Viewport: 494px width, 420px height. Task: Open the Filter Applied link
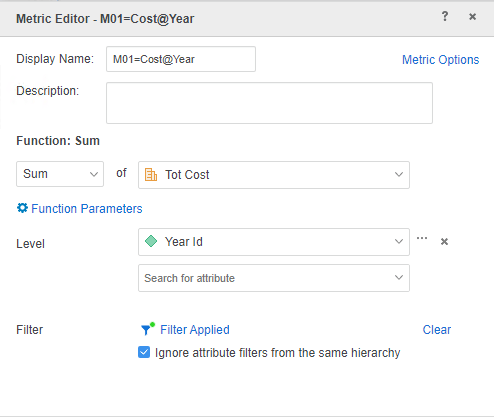(195, 330)
